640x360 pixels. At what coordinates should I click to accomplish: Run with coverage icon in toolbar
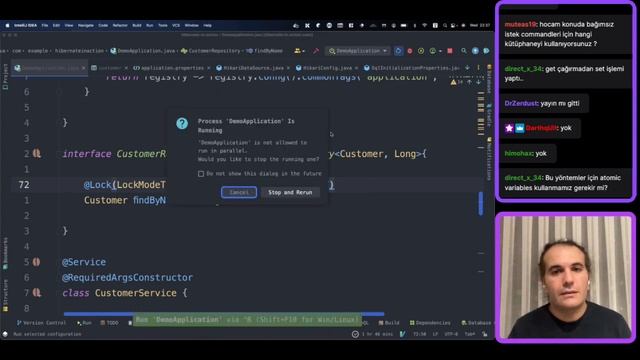coord(421,51)
